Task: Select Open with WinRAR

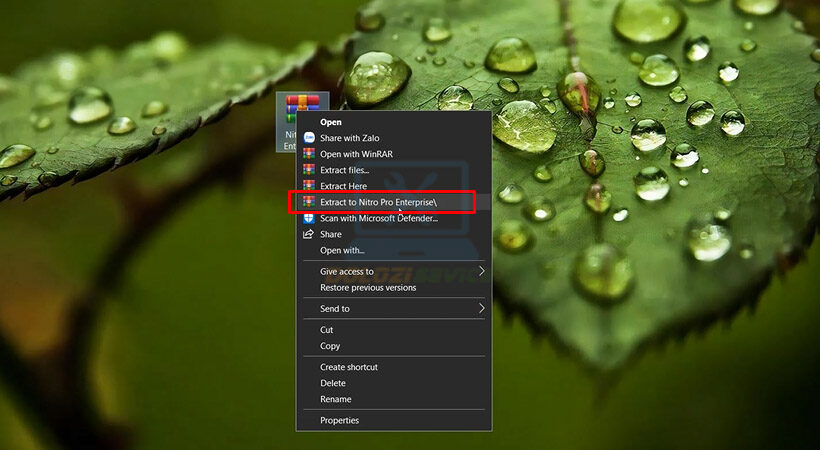Action: pos(394,154)
